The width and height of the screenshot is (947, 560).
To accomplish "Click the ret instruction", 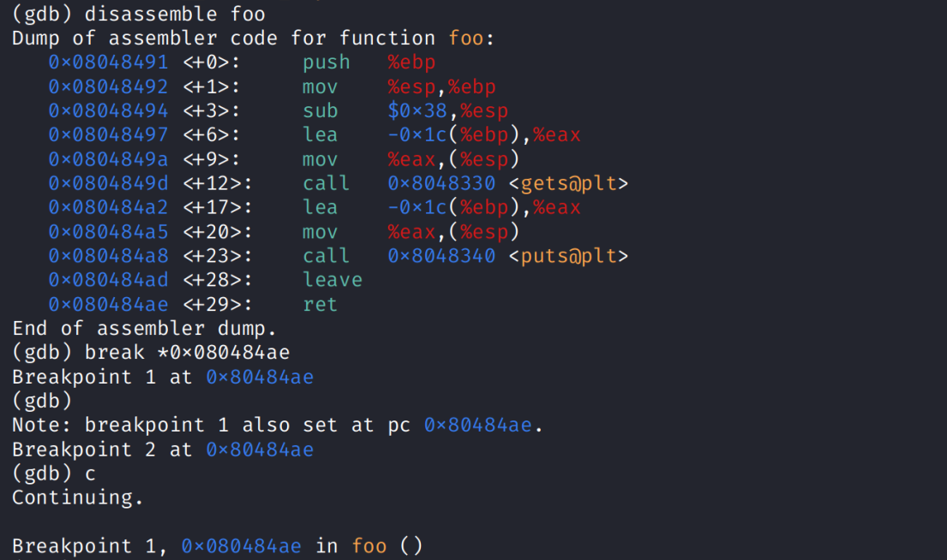I will (x=320, y=304).
